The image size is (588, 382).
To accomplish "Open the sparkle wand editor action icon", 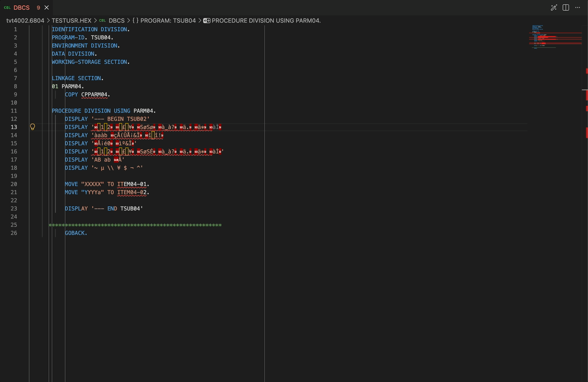I will (x=554, y=8).
